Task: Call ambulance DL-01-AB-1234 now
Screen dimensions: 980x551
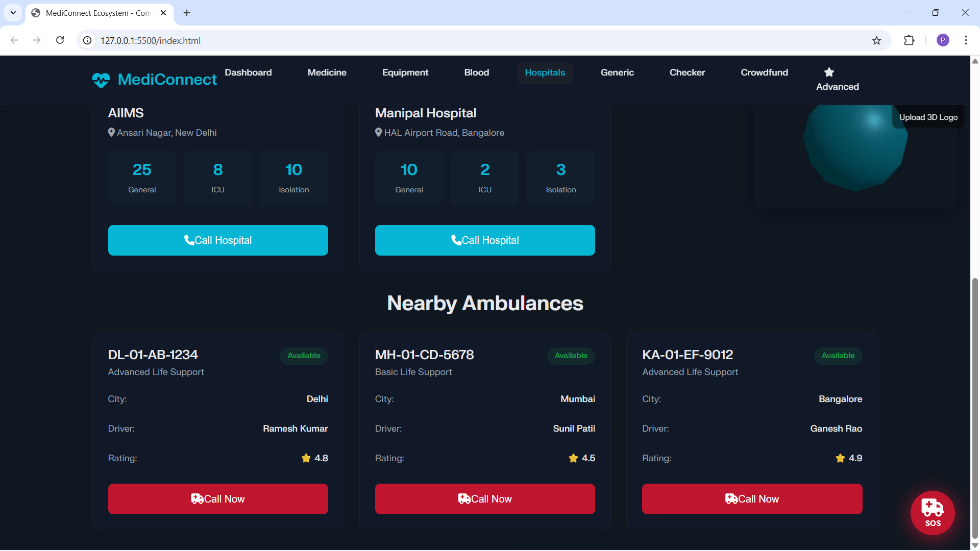Action: 218,499
